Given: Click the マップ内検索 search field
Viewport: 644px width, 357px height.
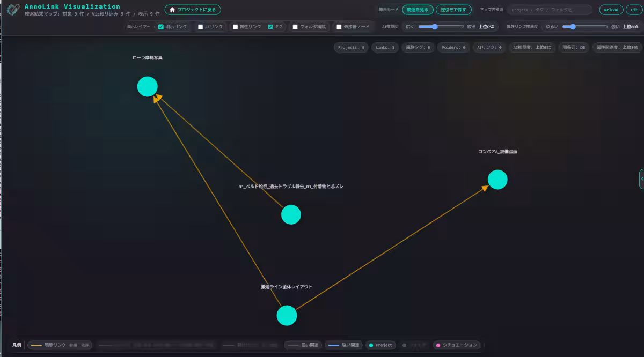Looking at the screenshot, I should (x=550, y=10).
